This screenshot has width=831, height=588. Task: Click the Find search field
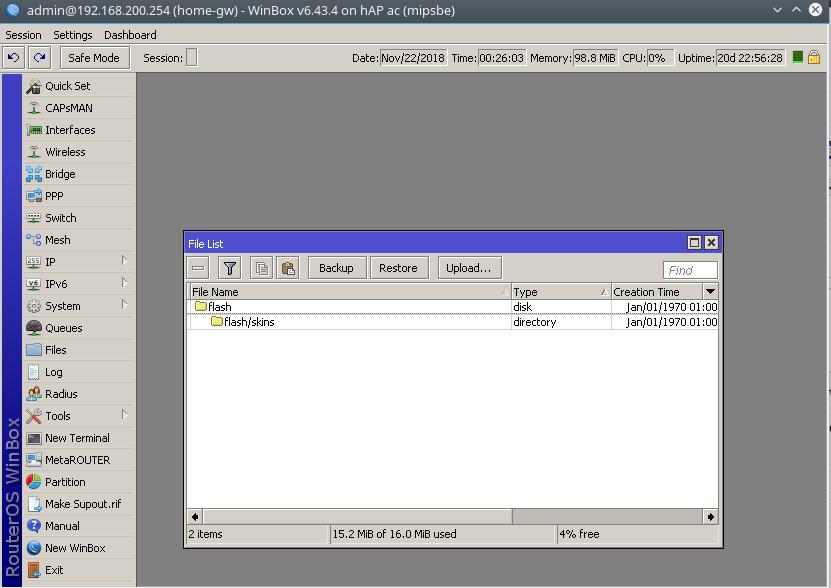click(x=690, y=270)
